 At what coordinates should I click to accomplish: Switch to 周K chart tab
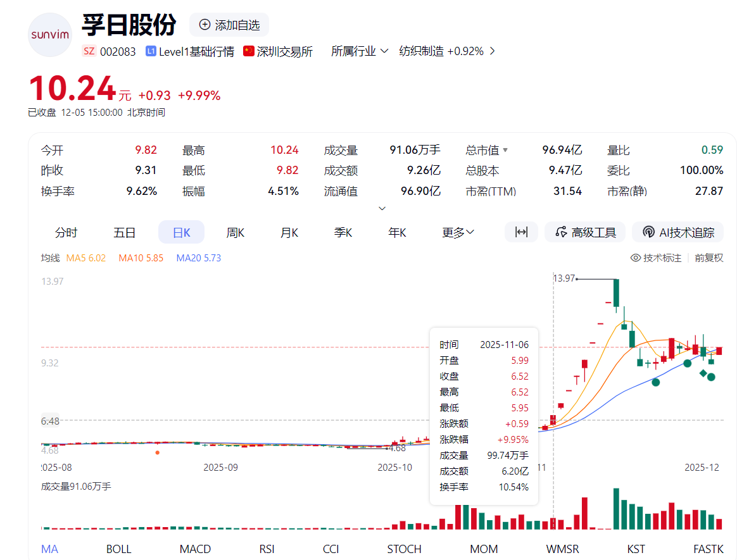coord(236,233)
